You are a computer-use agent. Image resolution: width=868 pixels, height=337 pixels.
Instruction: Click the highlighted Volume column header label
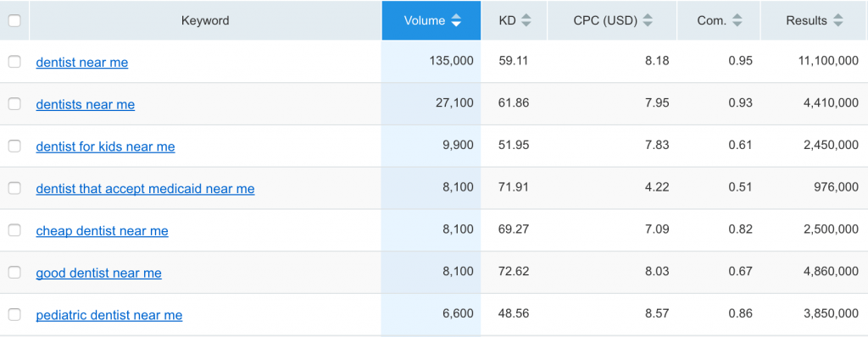click(x=425, y=21)
